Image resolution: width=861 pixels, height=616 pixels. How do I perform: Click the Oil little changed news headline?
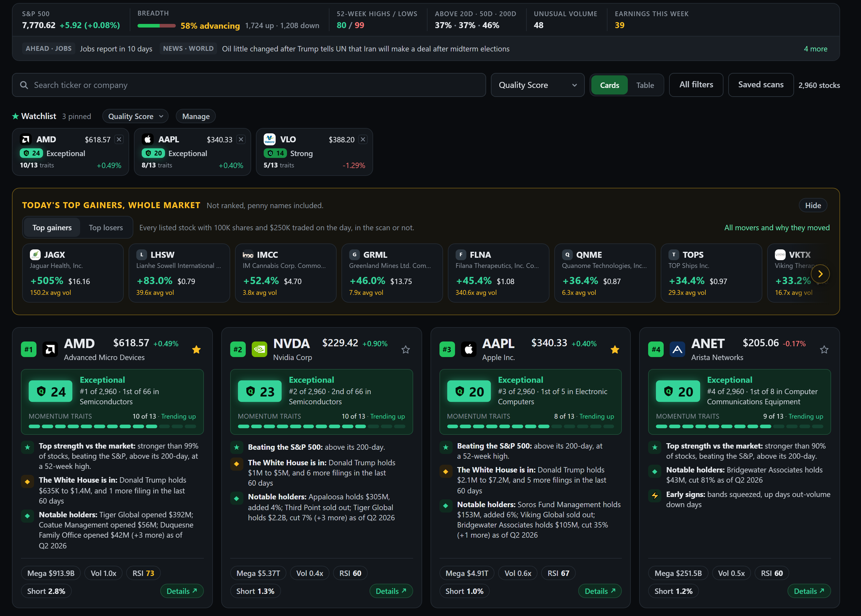pyautogui.click(x=366, y=48)
